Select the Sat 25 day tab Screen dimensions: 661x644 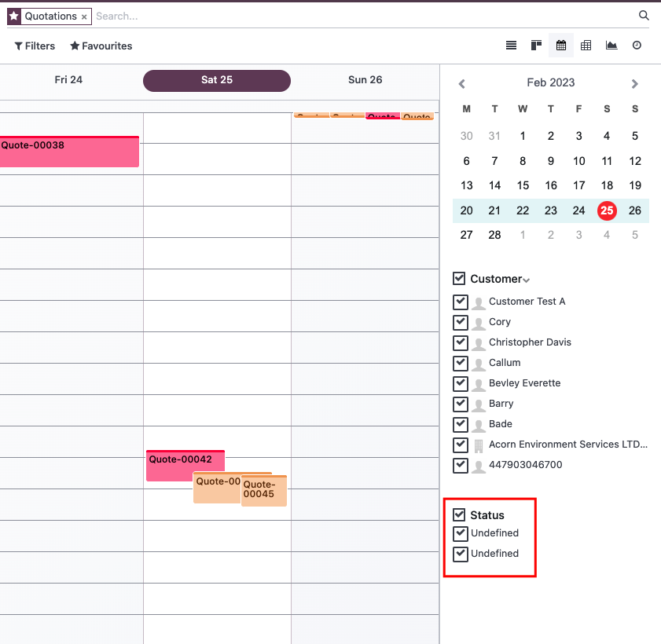pyautogui.click(x=216, y=80)
